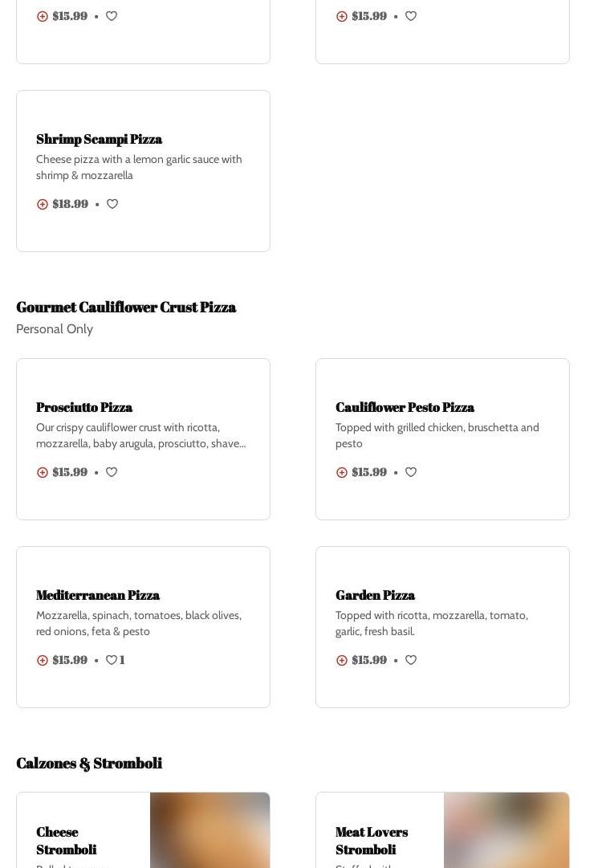Like the Mediterranean Pizza heart icon
This screenshot has height=868, width=602.
coord(112,660)
